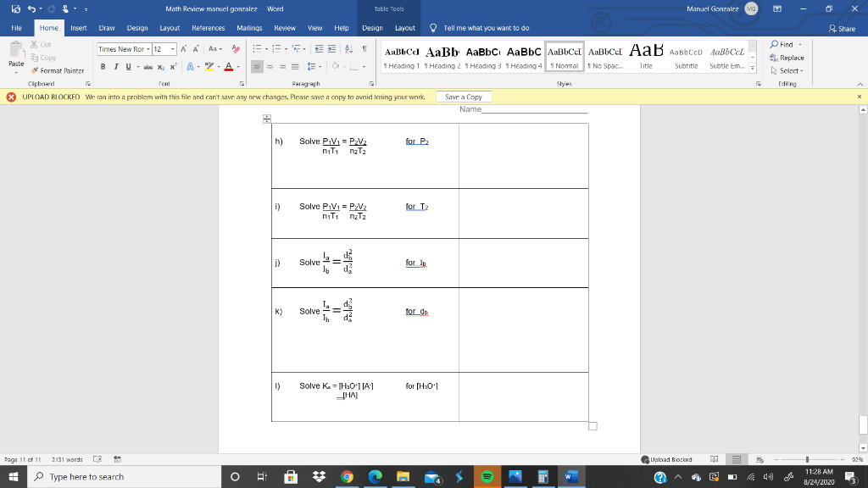Open the font color picker
The image size is (868, 488).
click(238, 66)
